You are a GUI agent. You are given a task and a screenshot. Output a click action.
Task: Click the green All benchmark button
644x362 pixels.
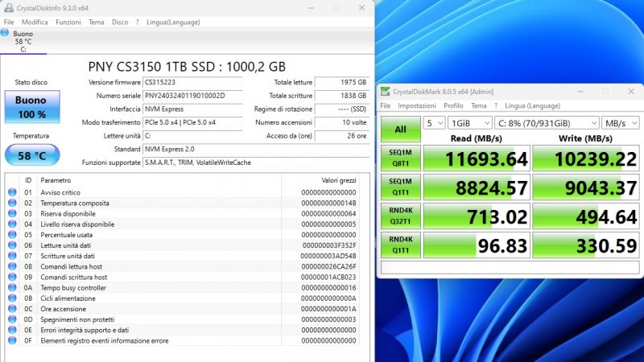400,130
